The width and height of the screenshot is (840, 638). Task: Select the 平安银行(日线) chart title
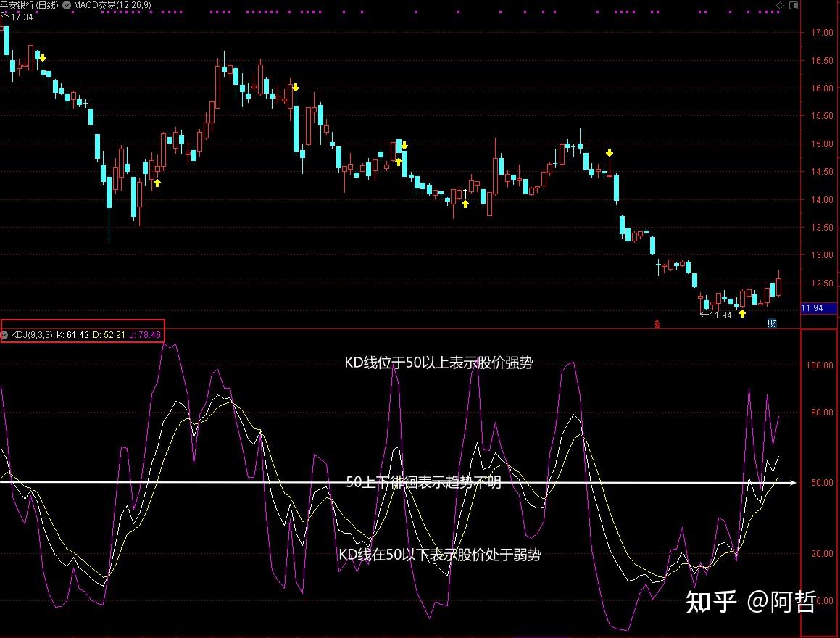point(30,5)
